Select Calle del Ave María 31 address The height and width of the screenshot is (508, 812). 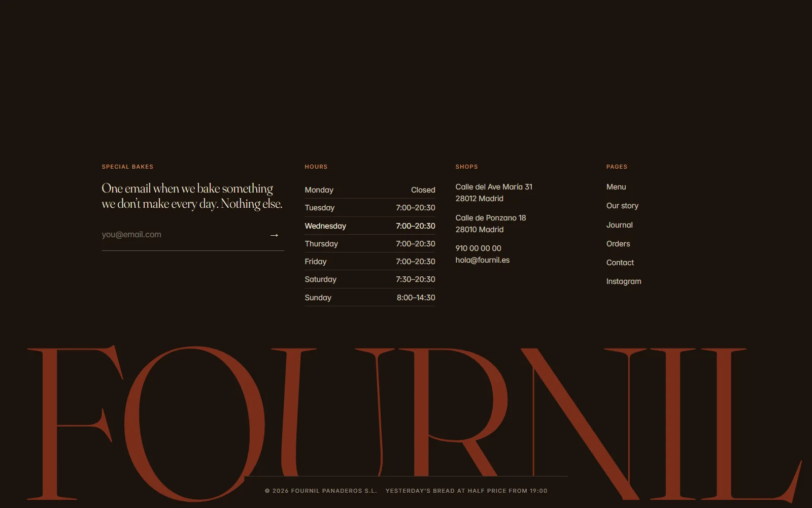pyautogui.click(x=494, y=187)
